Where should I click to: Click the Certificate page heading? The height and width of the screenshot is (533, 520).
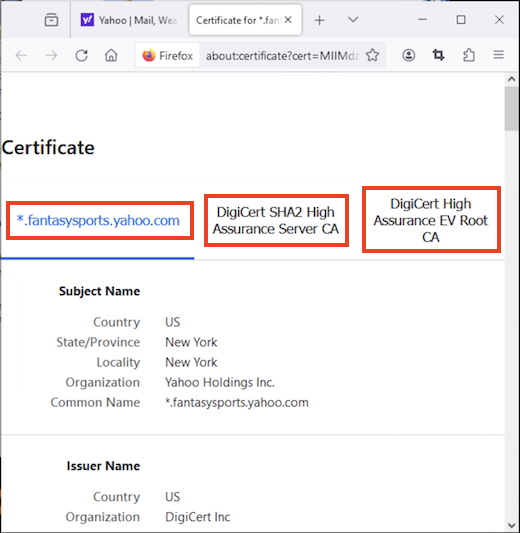pyautogui.click(x=48, y=148)
